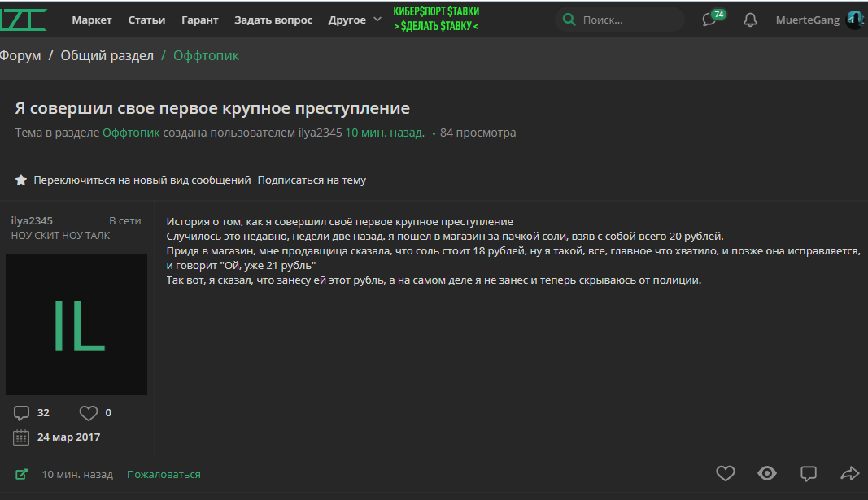The width and height of the screenshot is (868, 500).
Task: Subscribe to the thread
Action: tap(312, 180)
